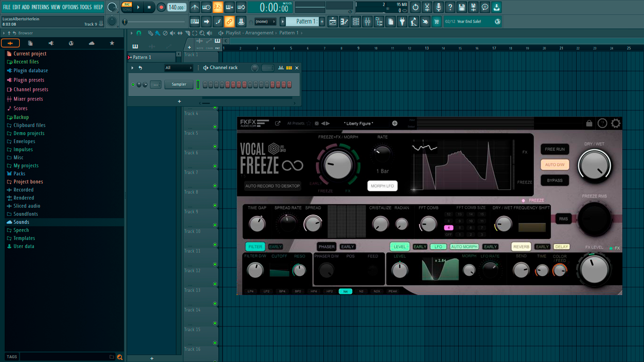Click the Vocal Freeze help circle icon
This screenshot has width=644, height=362.
tap(603, 123)
